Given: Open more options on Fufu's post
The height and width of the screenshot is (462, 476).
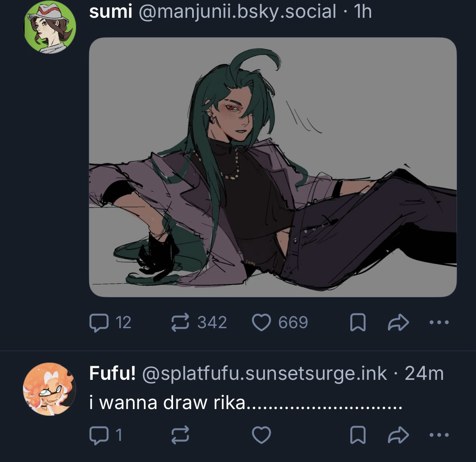Looking at the screenshot, I should click(x=439, y=435).
